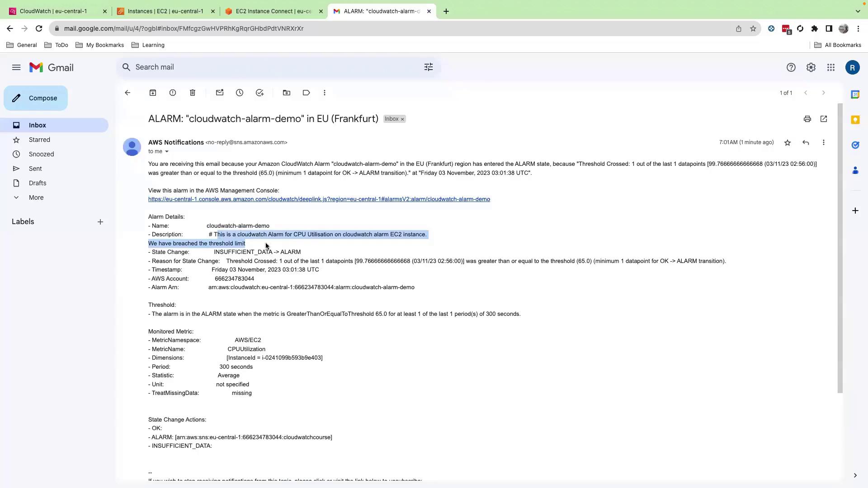Print the email using the printer icon

coord(807,119)
